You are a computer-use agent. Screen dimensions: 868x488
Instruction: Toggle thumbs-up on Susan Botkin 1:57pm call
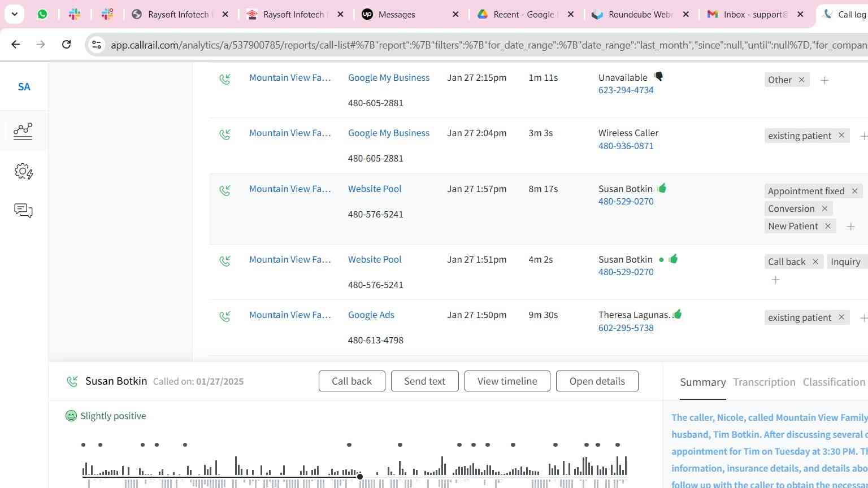pyautogui.click(x=662, y=188)
